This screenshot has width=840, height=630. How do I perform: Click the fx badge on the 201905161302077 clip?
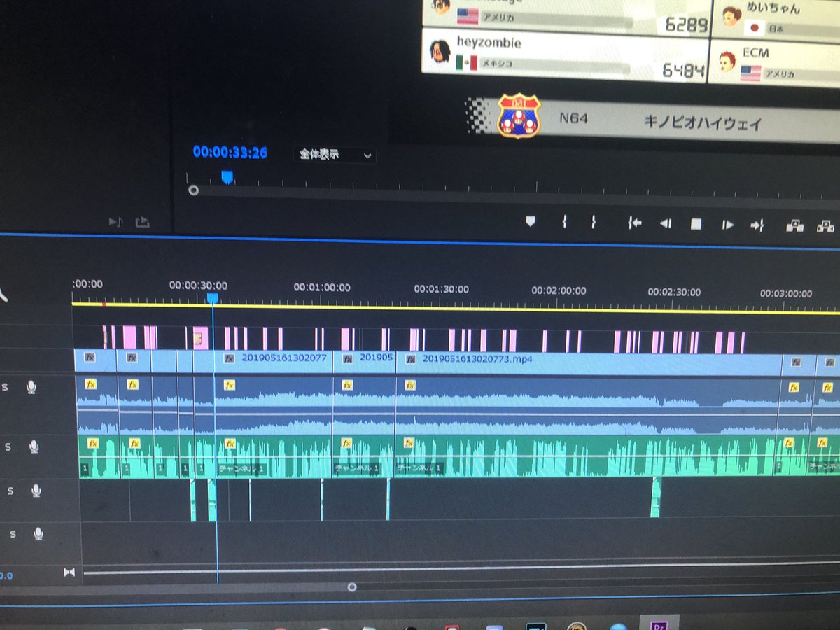coord(228,358)
